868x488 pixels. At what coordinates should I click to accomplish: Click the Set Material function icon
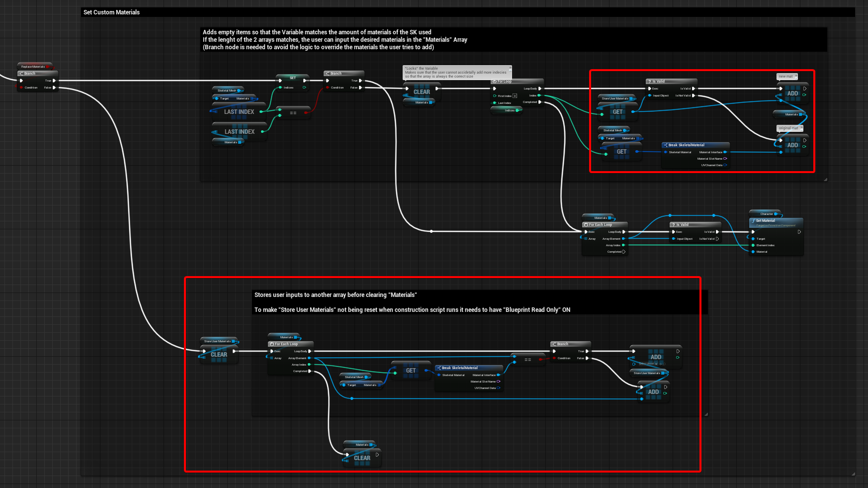[754, 221]
